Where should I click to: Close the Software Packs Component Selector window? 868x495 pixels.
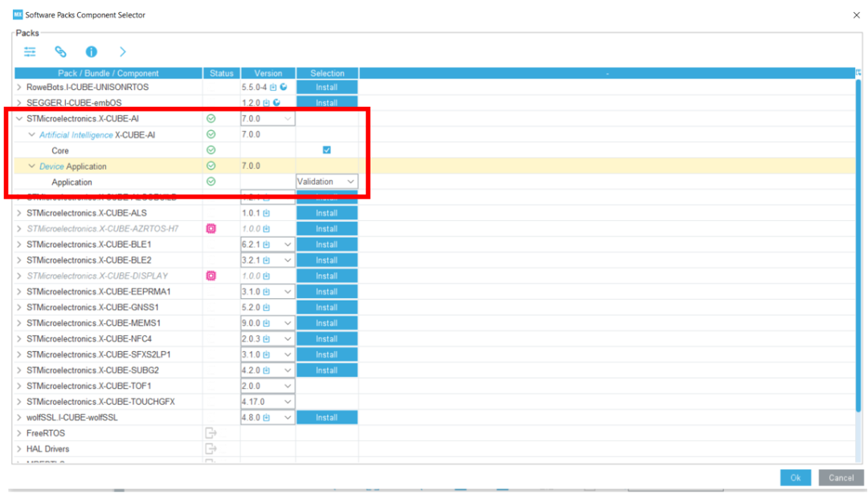point(857,15)
